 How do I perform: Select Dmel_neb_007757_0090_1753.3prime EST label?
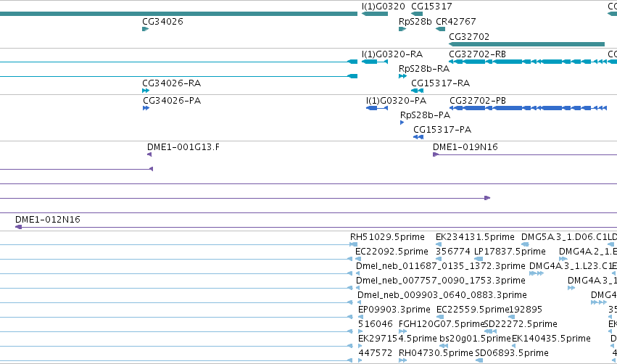440,281
